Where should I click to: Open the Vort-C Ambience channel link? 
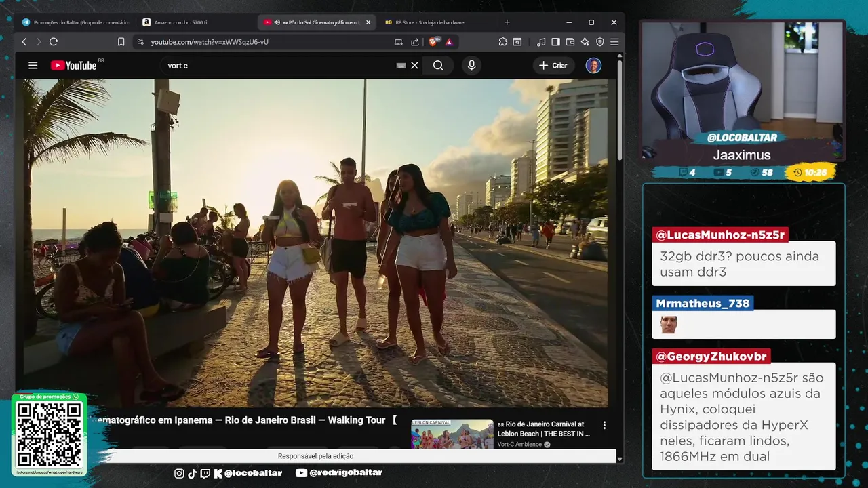click(519, 444)
